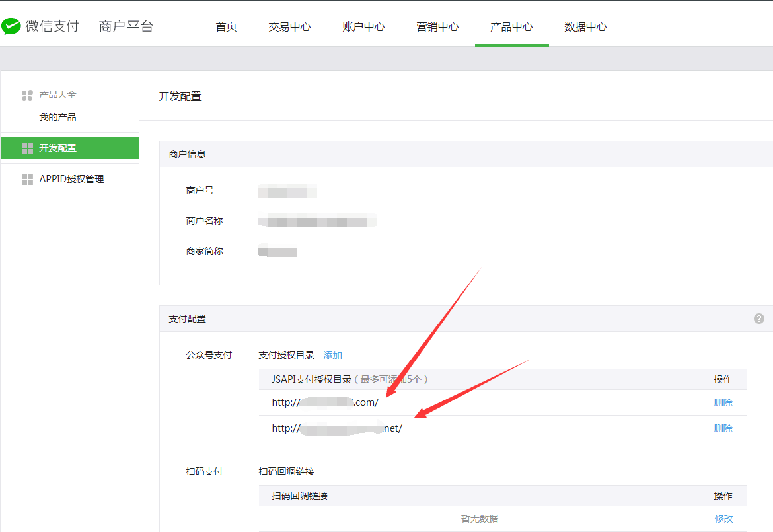Click the 商户平台 title text

126,26
